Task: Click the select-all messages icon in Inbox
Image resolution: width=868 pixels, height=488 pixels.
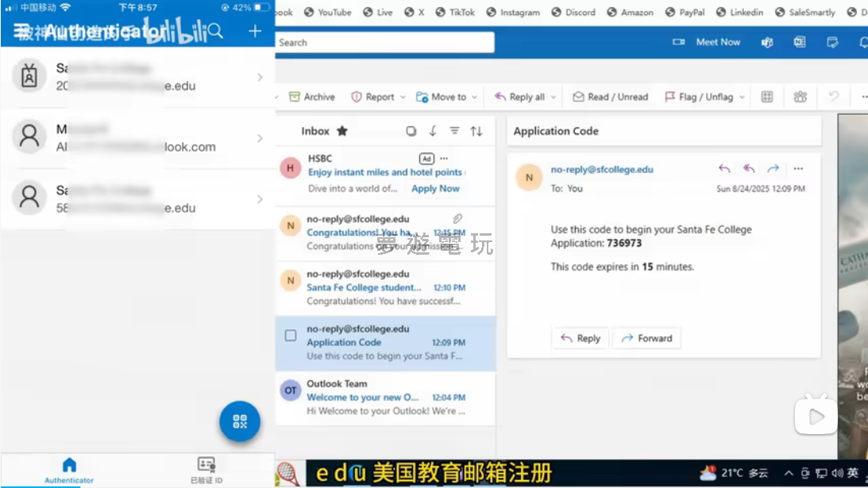Action: [411, 131]
